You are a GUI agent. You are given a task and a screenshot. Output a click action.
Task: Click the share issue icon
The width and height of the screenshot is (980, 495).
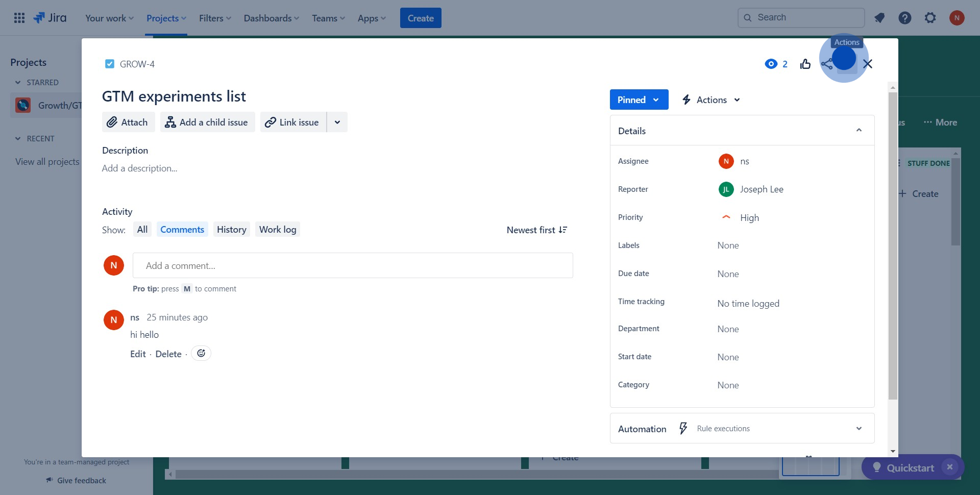[x=827, y=64]
